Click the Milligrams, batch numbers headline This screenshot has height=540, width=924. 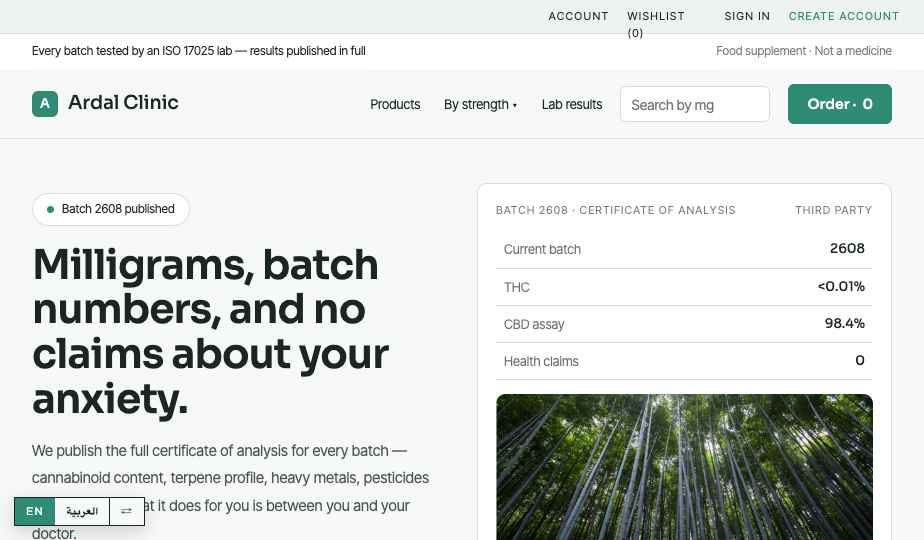coord(210,331)
